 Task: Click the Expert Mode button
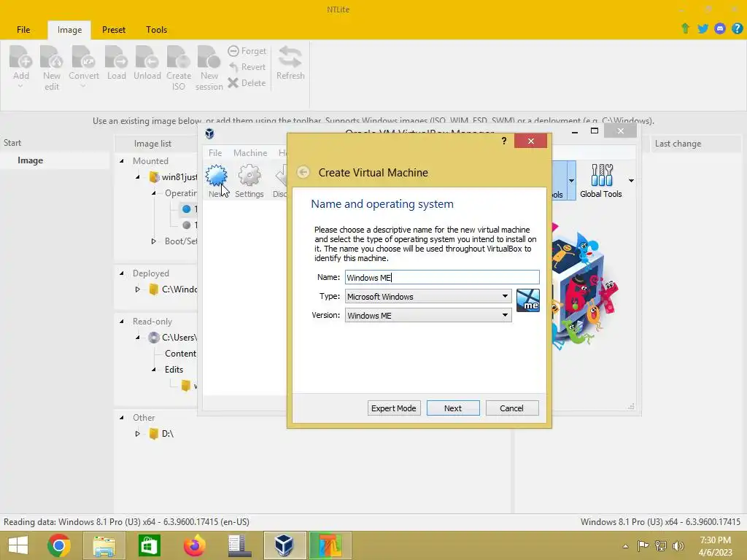point(393,408)
